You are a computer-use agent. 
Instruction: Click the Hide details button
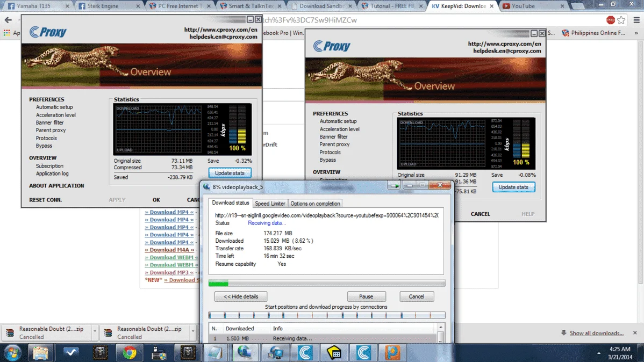pos(241,296)
